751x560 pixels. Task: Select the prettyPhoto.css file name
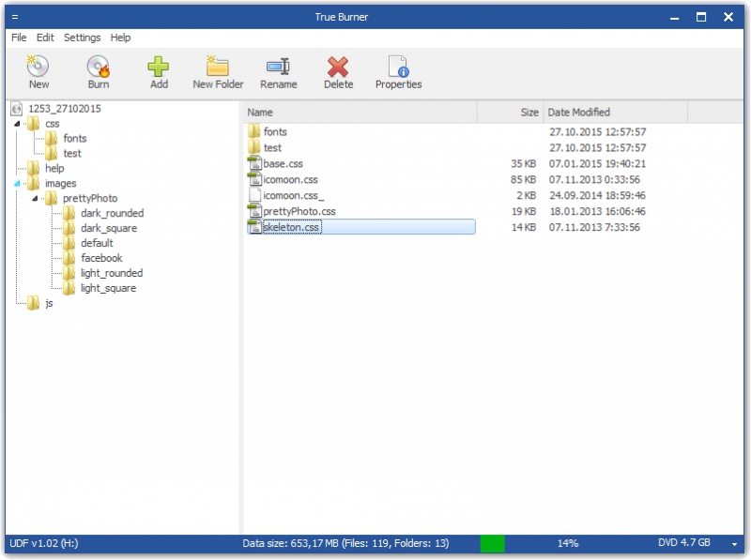tap(299, 211)
